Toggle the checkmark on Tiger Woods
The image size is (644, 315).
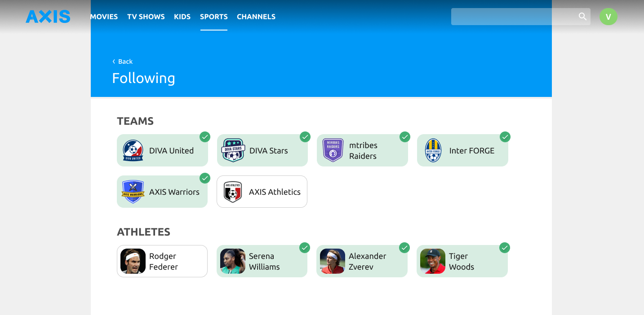(x=505, y=248)
